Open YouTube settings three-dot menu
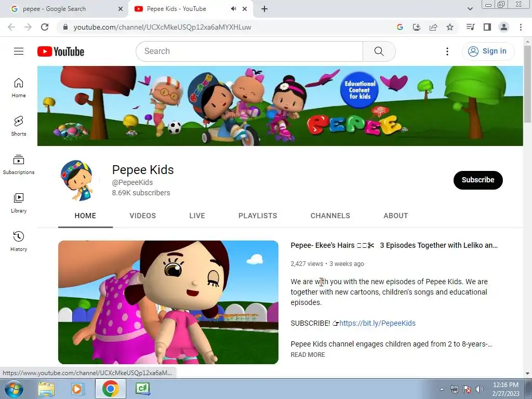 pyautogui.click(x=447, y=51)
